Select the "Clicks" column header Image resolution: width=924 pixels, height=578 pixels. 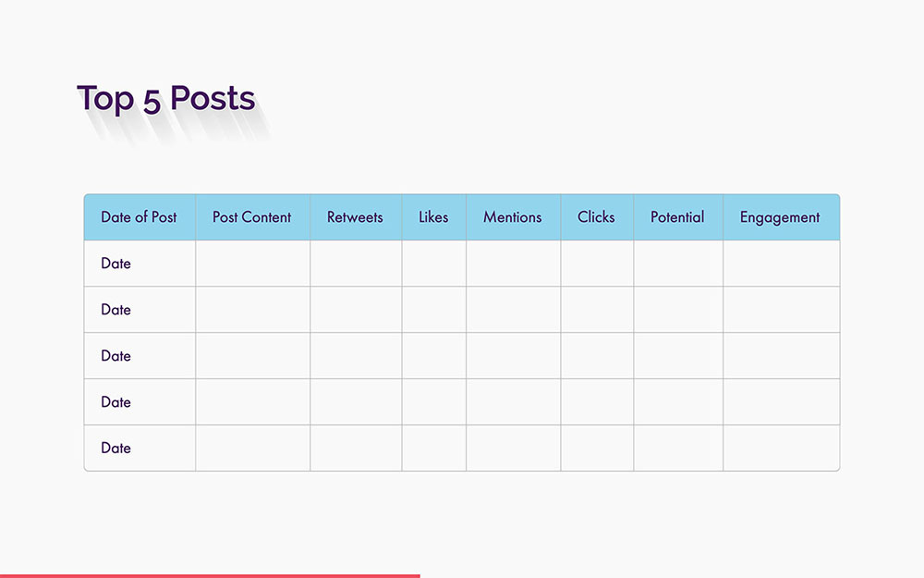[596, 216]
